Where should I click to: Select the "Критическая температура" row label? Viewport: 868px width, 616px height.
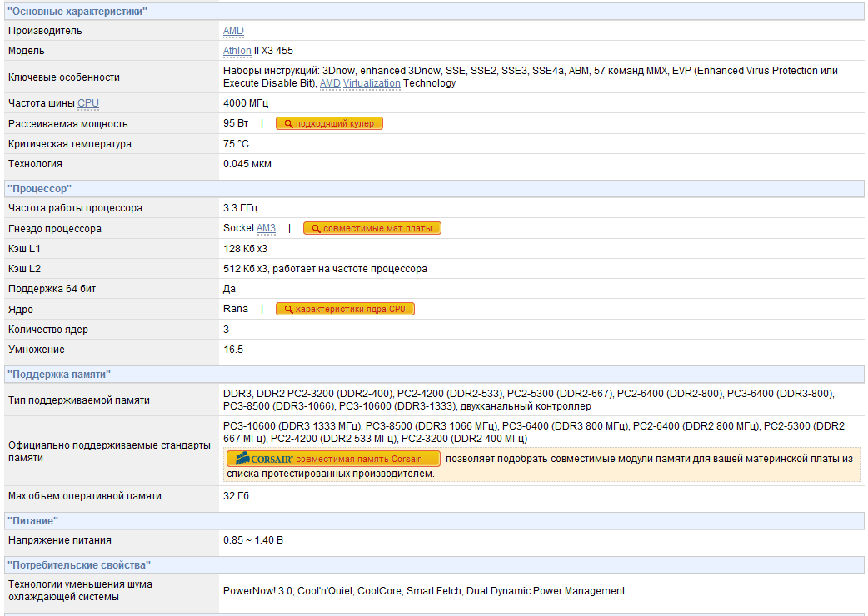pyautogui.click(x=70, y=144)
